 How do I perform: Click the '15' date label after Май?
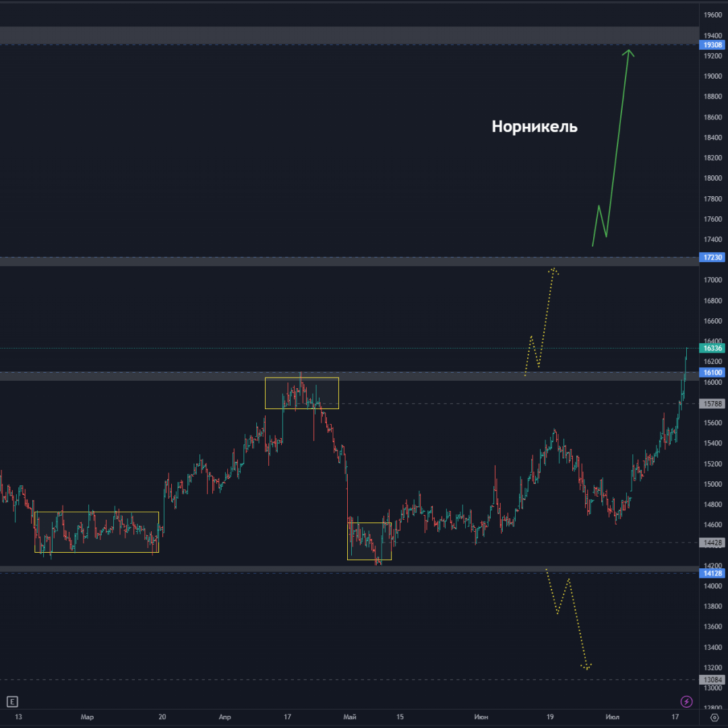(400, 717)
